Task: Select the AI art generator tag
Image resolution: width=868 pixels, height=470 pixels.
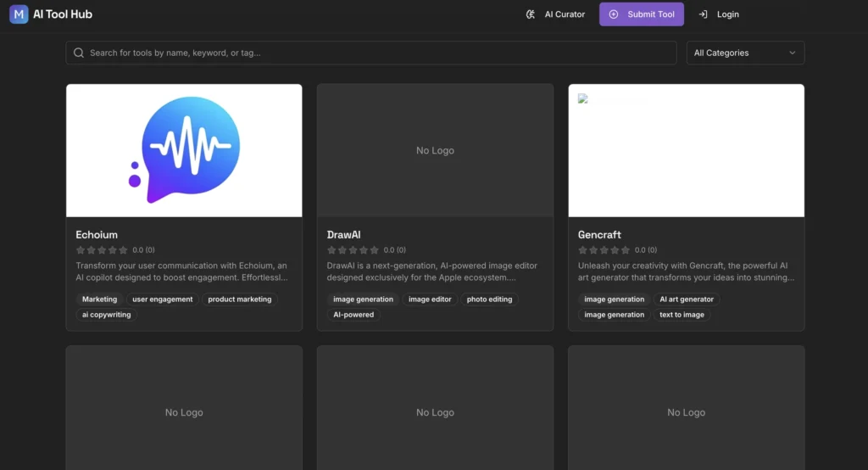Action: coord(687,299)
